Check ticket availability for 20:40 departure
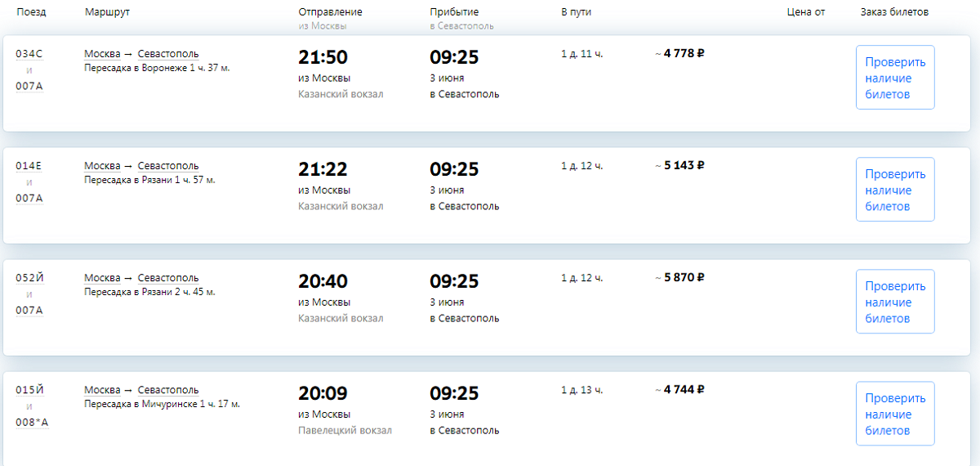The height and width of the screenshot is (466, 980). 895,302
